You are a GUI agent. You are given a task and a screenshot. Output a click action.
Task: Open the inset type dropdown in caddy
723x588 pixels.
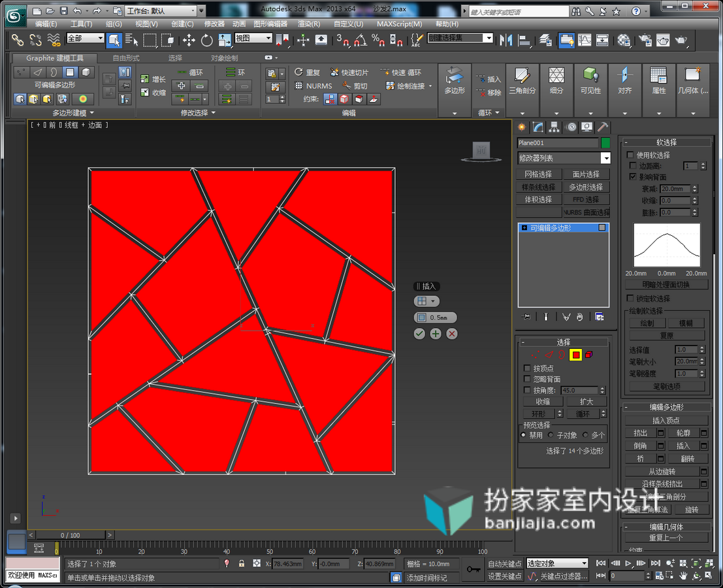pyautogui.click(x=426, y=301)
